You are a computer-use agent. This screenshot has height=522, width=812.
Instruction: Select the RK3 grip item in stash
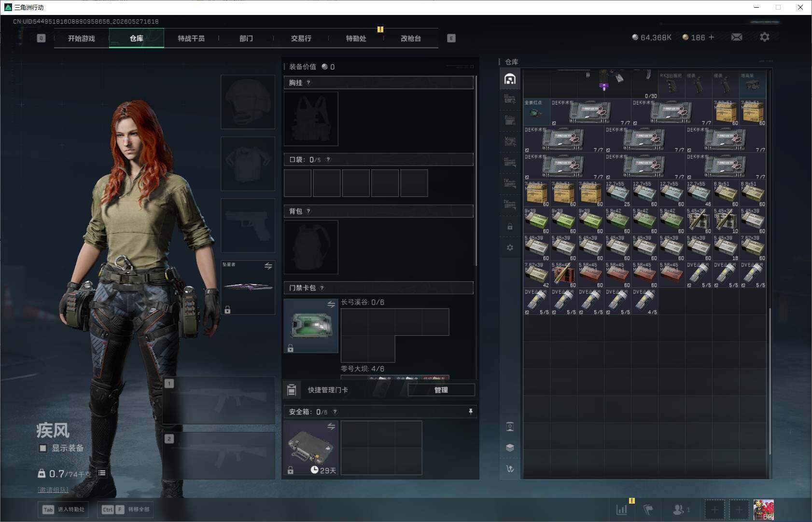tap(672, 85)
